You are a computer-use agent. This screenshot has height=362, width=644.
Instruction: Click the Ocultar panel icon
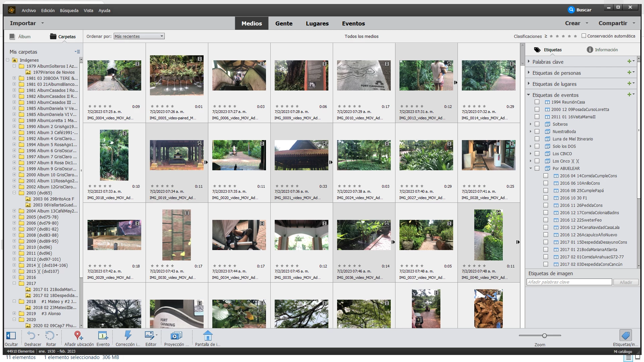[11, 336]
